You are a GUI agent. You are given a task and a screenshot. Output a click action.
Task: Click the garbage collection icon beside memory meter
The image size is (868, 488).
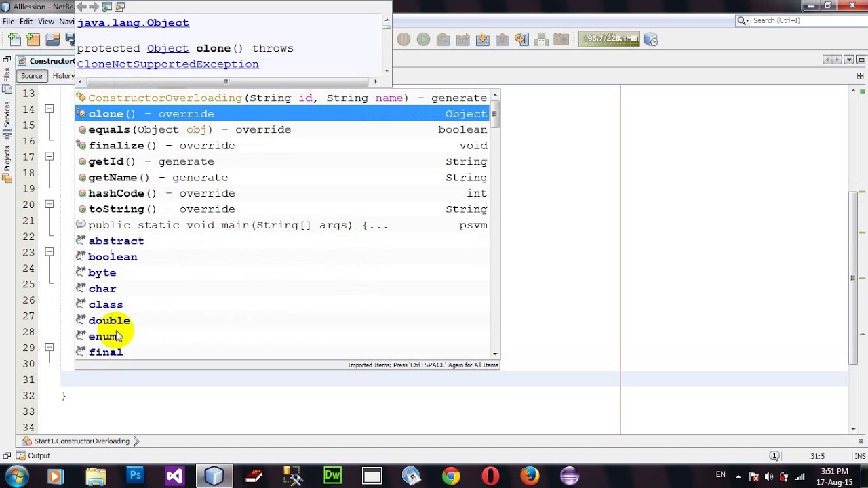click(650, 39)
